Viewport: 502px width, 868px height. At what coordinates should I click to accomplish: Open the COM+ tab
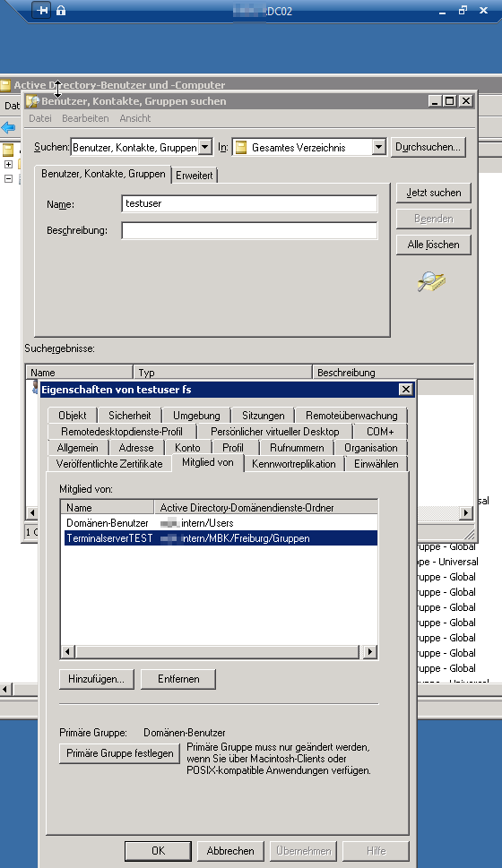click(x=381, y=431)
